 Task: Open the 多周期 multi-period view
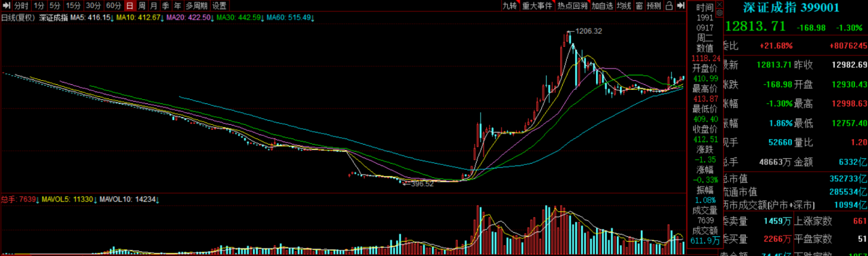197,5
